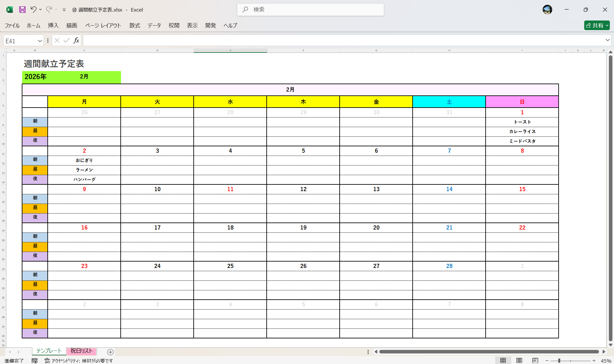
Task: Select the Page Break Preview icon
Action: (x=536, y=360)
